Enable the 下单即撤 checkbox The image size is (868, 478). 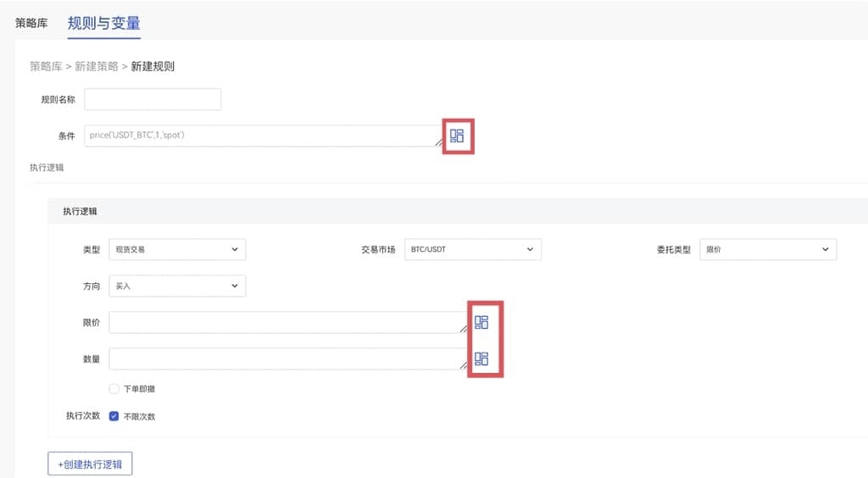tap(114, 389)
